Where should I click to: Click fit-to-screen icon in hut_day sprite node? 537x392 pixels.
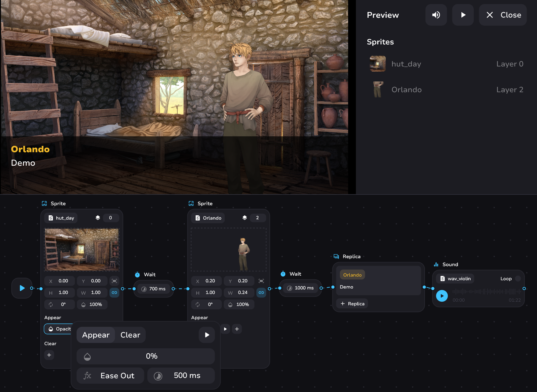tap(114, 281)
